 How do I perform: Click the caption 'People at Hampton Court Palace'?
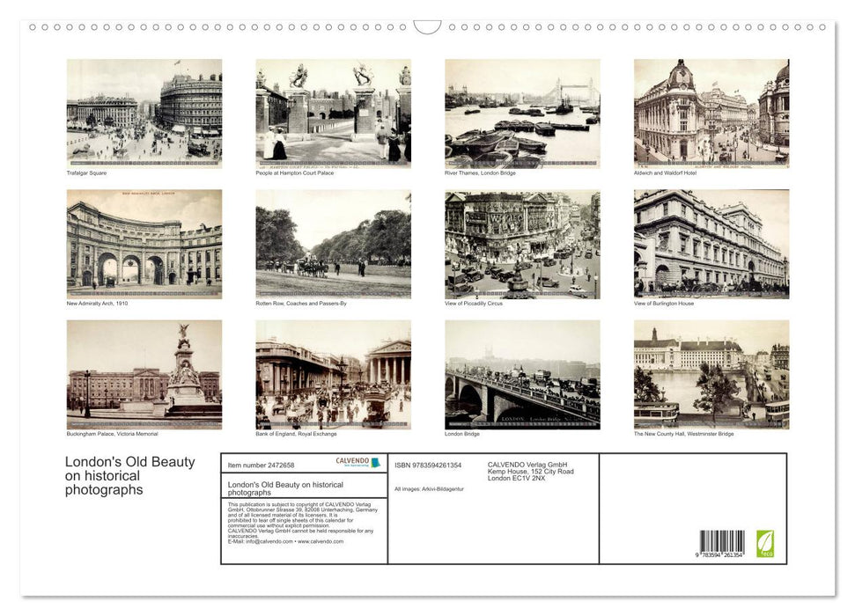click(x=294, y=172)
